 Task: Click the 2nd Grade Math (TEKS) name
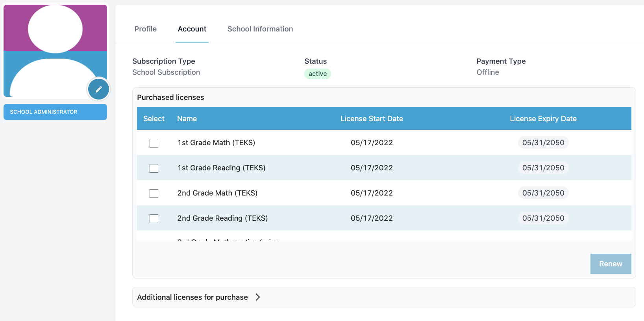217,193
